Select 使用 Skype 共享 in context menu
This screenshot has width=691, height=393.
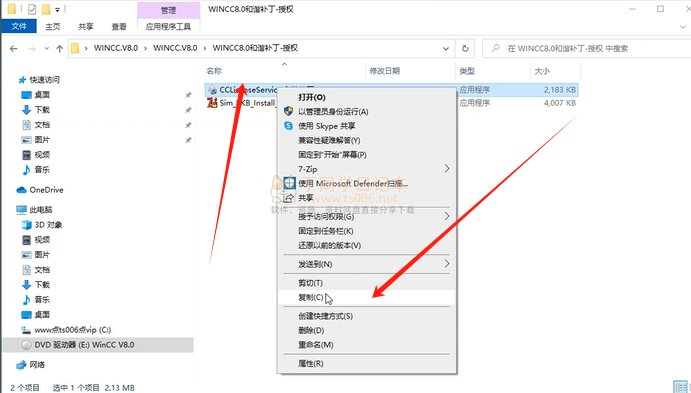(327, 126)
